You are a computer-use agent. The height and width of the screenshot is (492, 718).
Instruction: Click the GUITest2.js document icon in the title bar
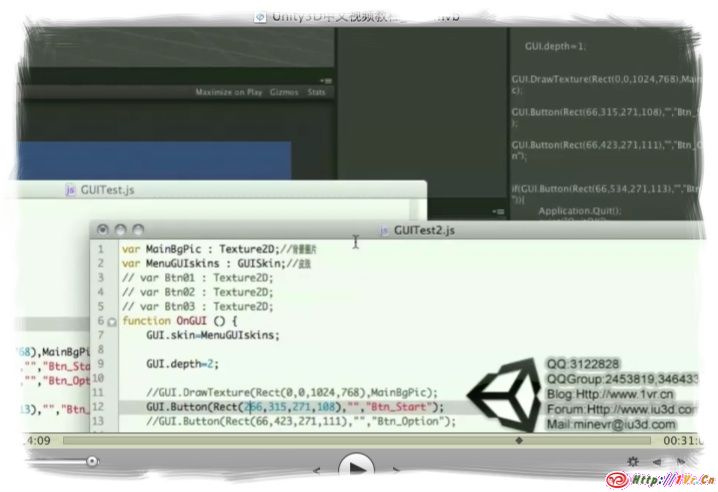[383, 230]
